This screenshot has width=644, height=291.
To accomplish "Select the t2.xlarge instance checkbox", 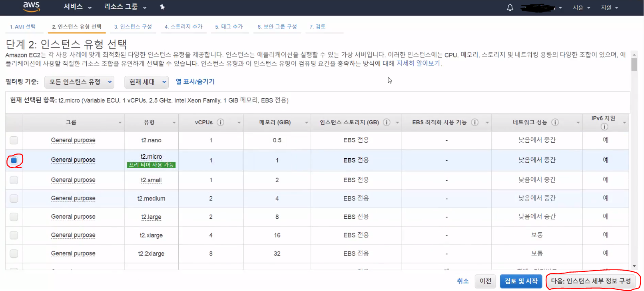I will coord(14,235).
